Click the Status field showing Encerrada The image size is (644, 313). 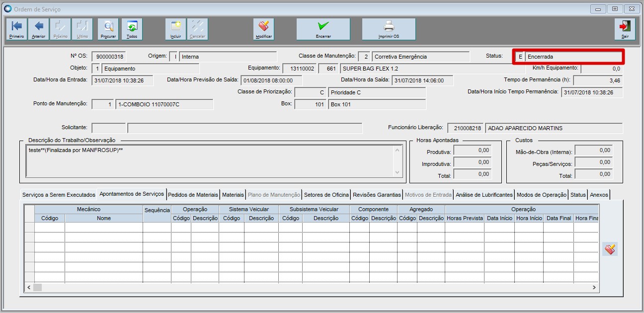click(573, 57)
